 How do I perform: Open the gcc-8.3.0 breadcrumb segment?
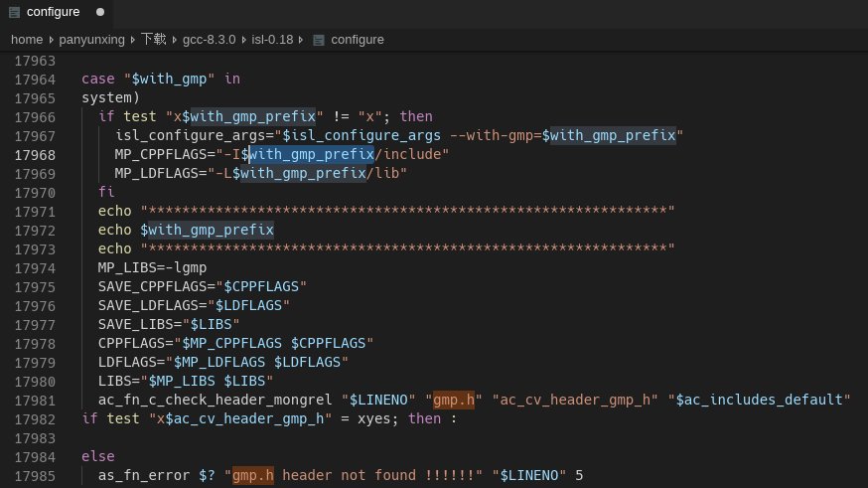click(210, 40)
